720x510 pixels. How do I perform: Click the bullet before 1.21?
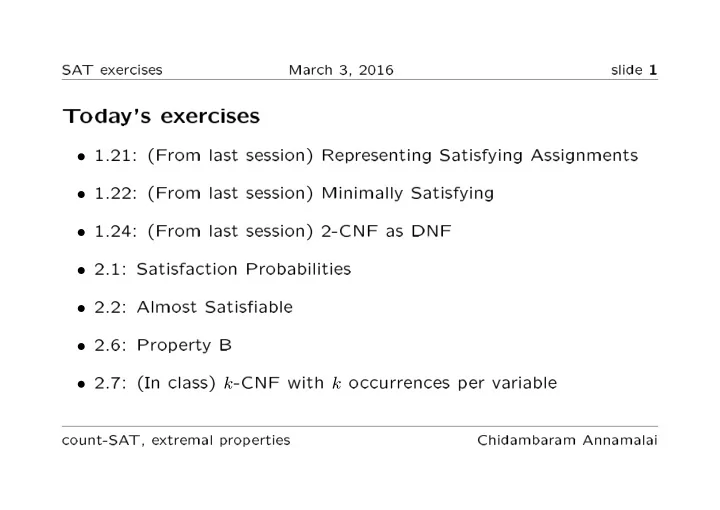pyautogui.click(x=81, y=157)
